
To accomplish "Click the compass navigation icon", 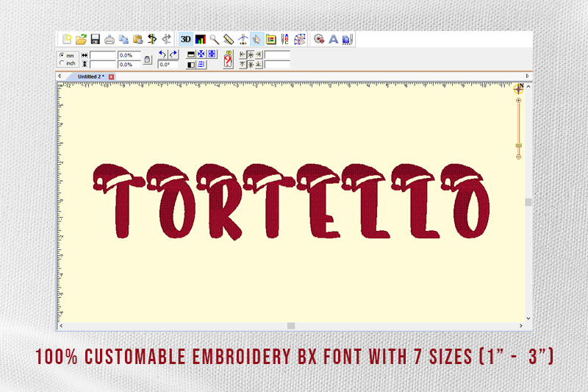I will tap(518, 89).
